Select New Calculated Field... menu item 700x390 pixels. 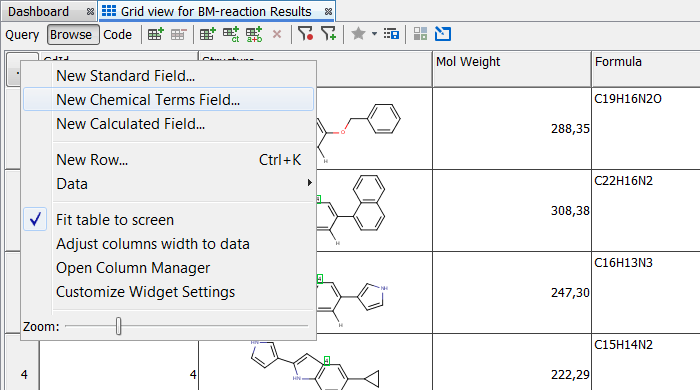pyautogui.click(x=168, y=124)
